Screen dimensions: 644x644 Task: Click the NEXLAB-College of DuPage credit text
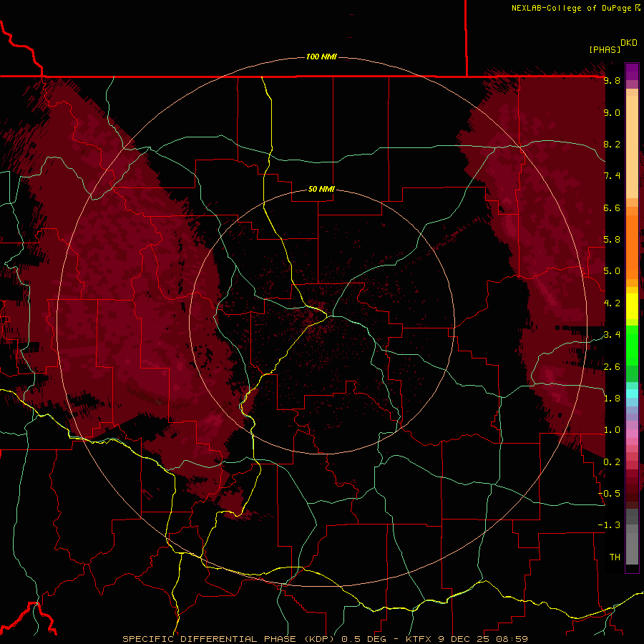[572, 8]
